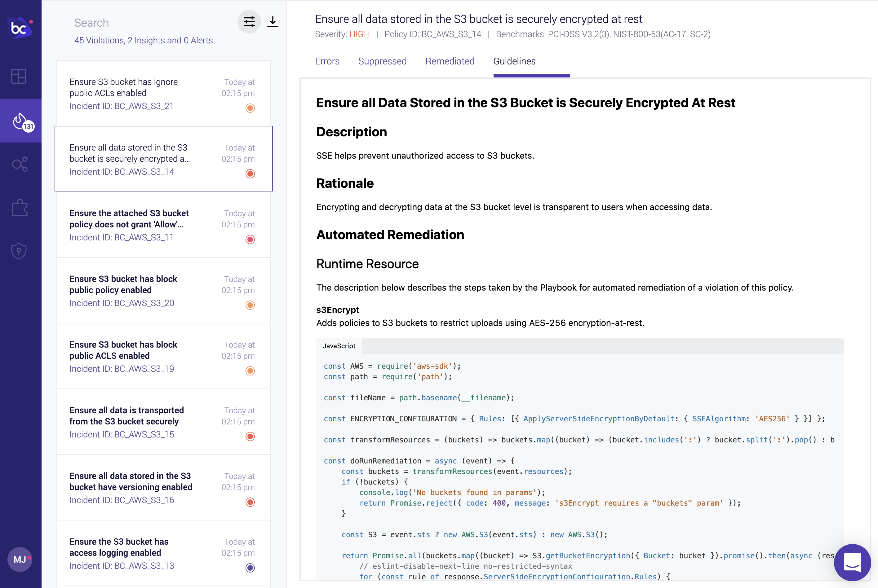
Task: Click the const ENCRYPTION_CONFIGURATION code line
Action: pos(574,419)
